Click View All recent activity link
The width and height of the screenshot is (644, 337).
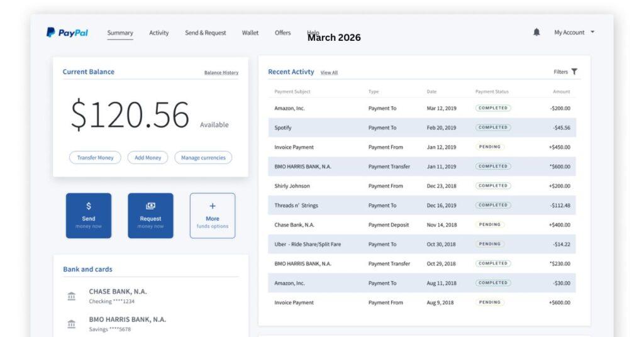click(329, 73)
